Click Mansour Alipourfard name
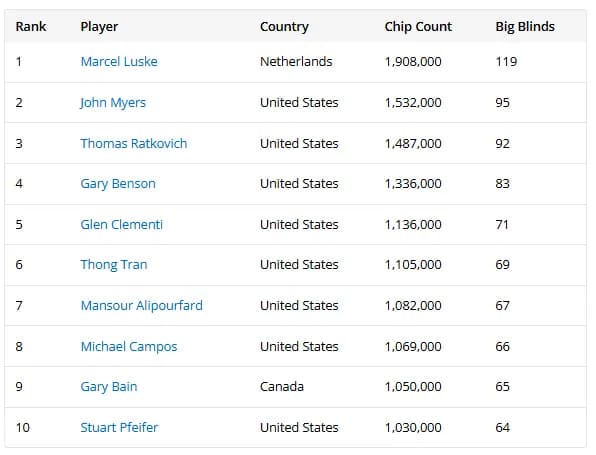The height and width of the screenshot is (455, 596). click(x=141, y=306)
